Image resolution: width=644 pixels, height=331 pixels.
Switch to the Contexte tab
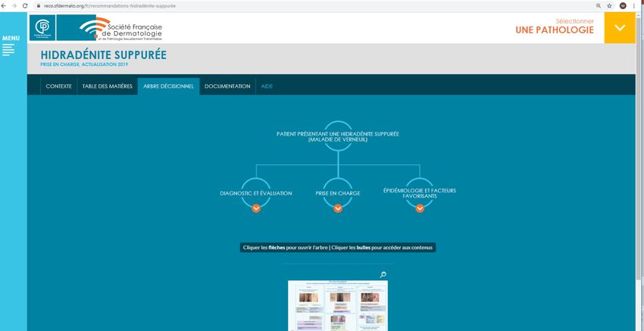coord(59,86)
